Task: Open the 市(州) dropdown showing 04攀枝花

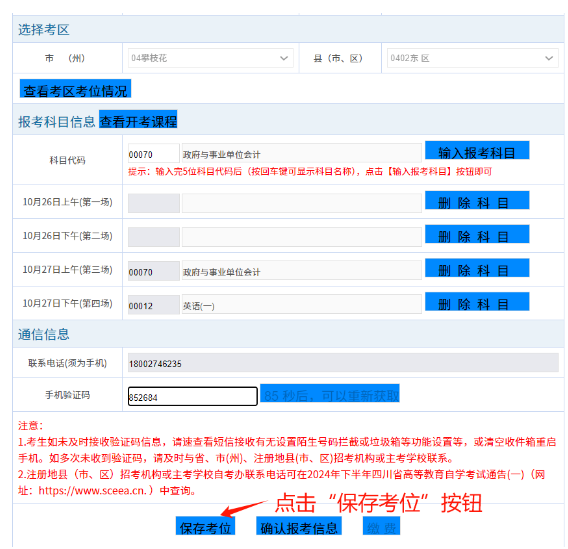Action: (x=210, y=58)
